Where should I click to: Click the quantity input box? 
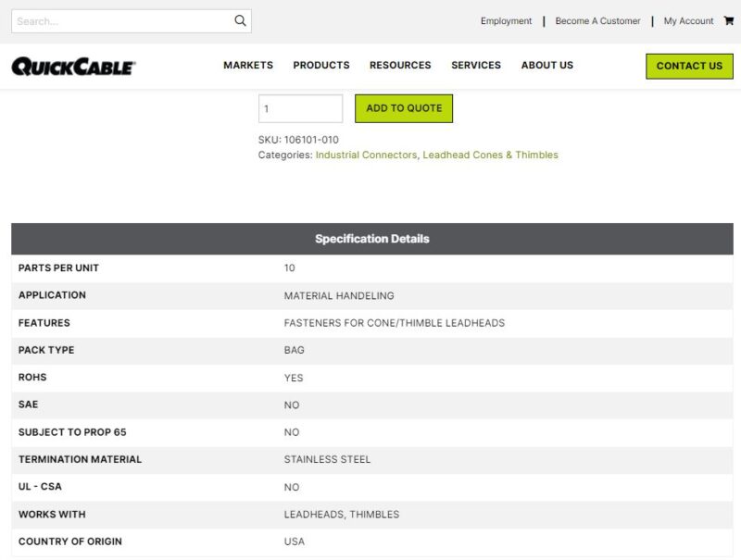(x=300, y=108)
